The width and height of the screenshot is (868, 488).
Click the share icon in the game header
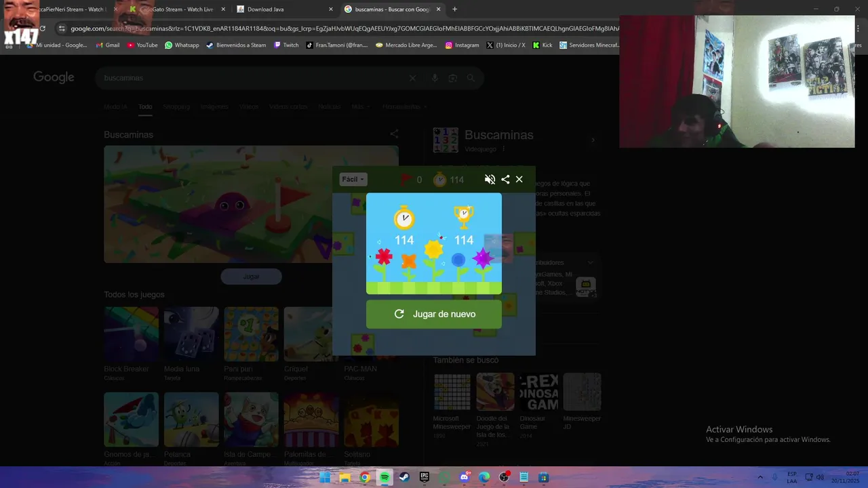505,180
